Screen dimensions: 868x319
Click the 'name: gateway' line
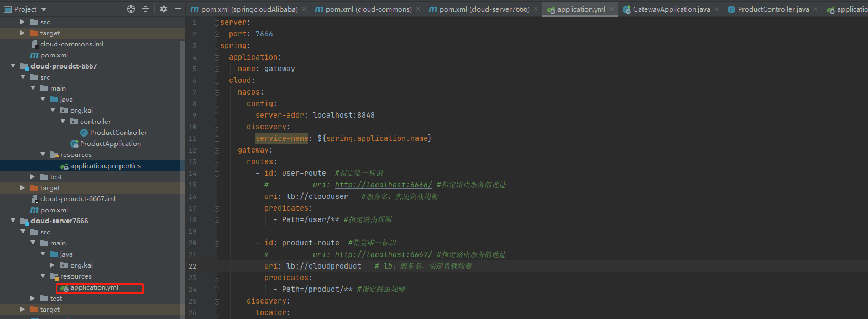point(266,69)
